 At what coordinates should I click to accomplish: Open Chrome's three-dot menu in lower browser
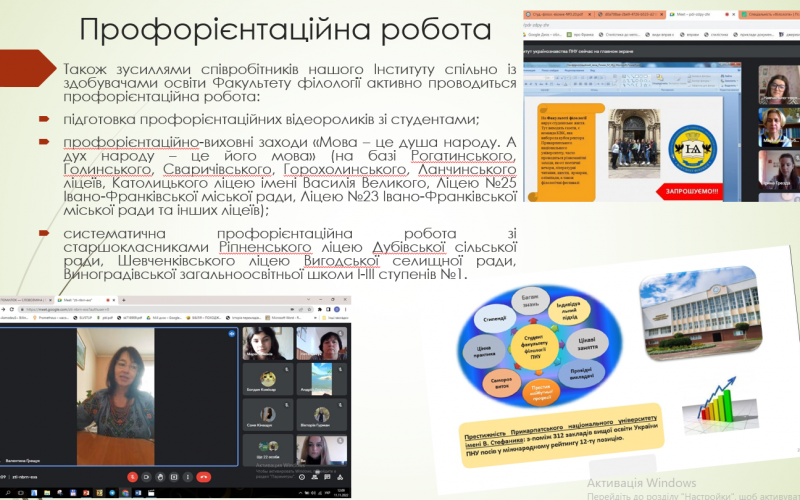click(347, 310)
